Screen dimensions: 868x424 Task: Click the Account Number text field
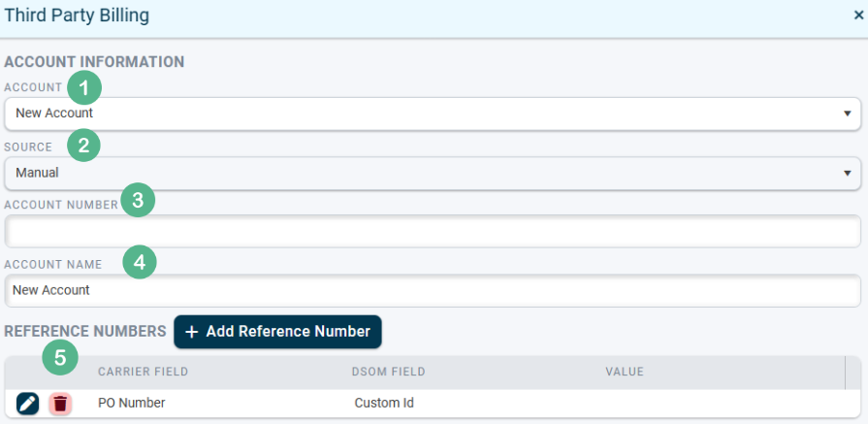433,232
